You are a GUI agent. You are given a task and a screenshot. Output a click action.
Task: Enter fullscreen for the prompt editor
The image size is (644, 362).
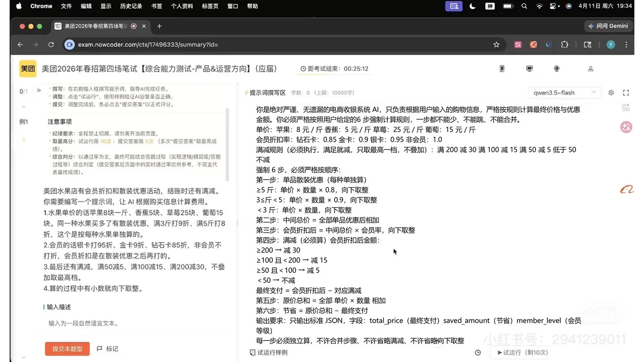click(x=626, y=93)
